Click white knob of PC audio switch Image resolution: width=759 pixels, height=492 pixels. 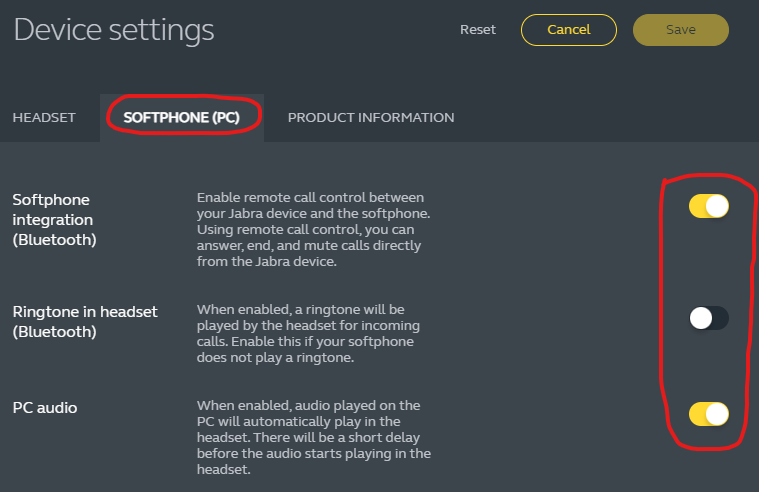(x=717, y=414)
